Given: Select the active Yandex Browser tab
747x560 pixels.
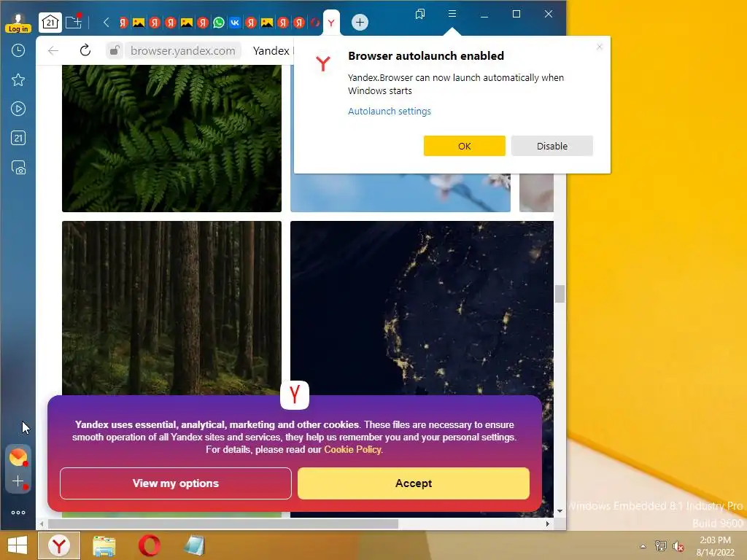Looking at the screenshot, I should click(x=331, y=23).
